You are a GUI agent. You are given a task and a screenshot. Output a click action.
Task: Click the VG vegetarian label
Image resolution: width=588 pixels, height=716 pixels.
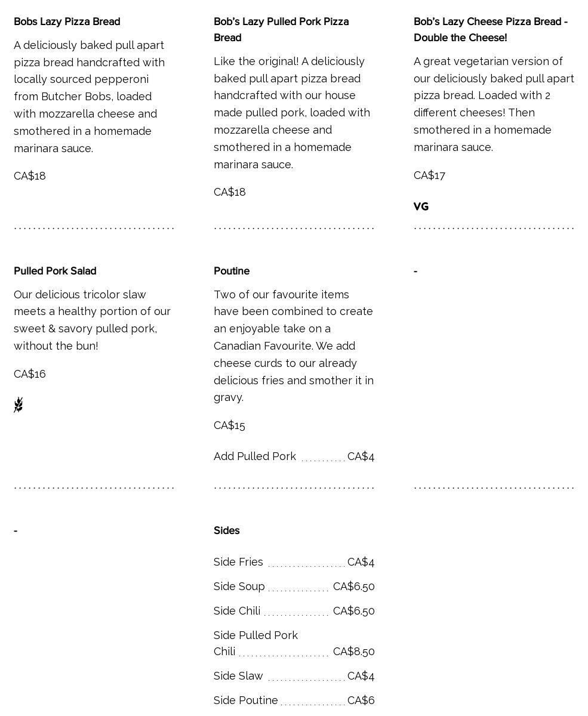pyautogui.click(x=421, y=206)
